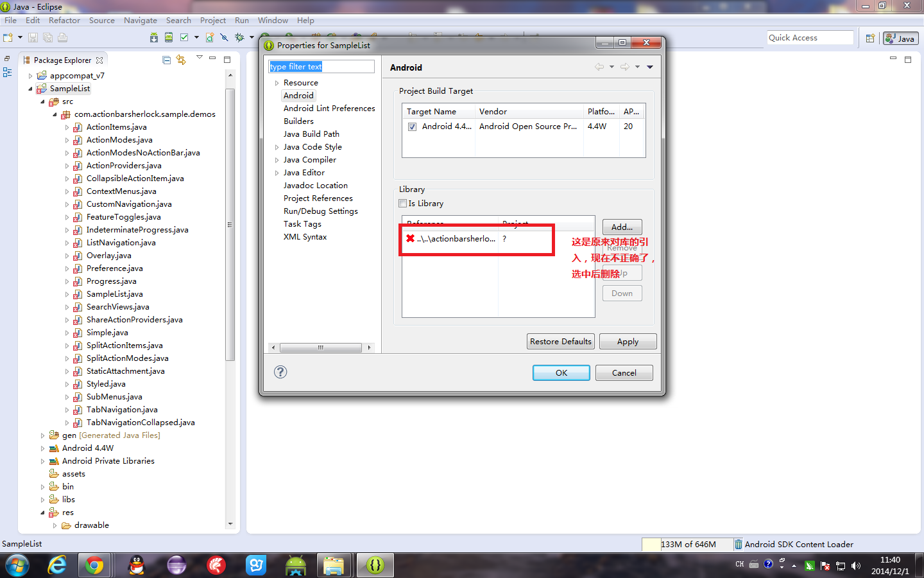Click the heap status memory bar
This screenshot has height=578, width=924.
[687, 544]
